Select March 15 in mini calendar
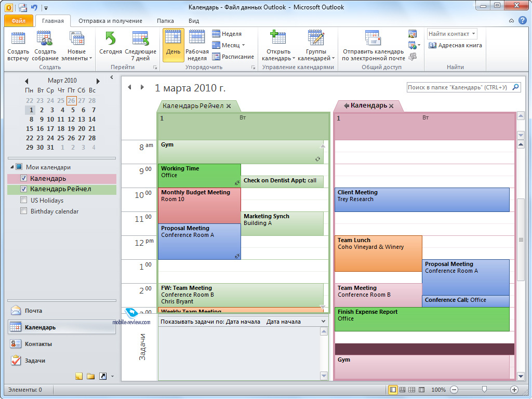Viewport: 532px width, 399px height. (30, 129)
